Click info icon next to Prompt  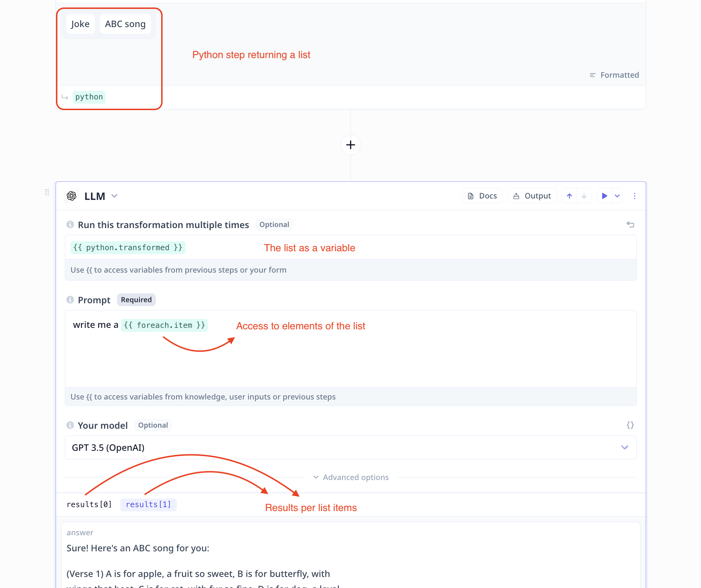[70, 300]
